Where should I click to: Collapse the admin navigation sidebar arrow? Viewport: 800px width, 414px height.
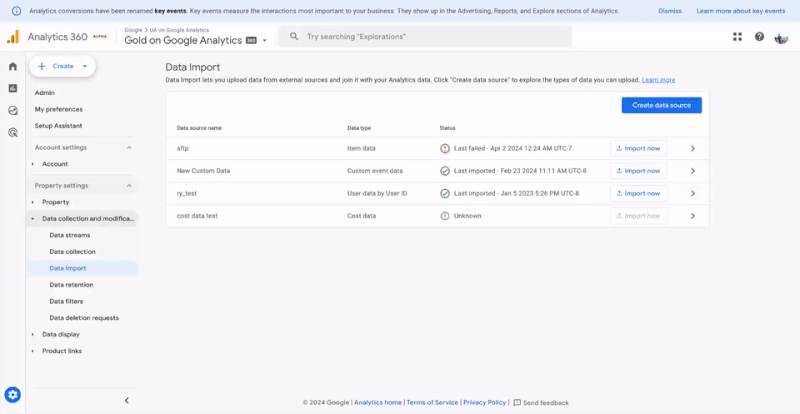pos(127,401)
